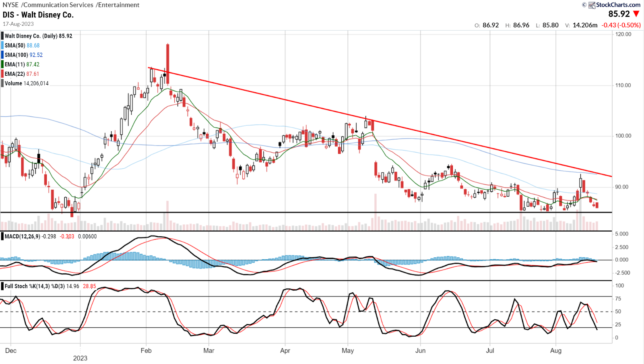Click the Volume 14,206,014 legend entry

pos(27,83)
